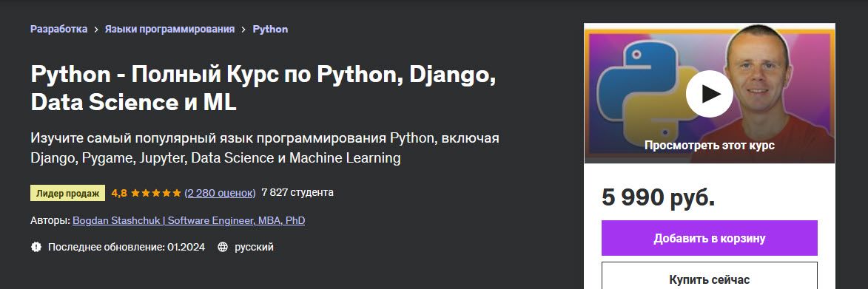This screenshot has width=868, height=289.
Task: Click the course title heading
Action: pos(263,89)
